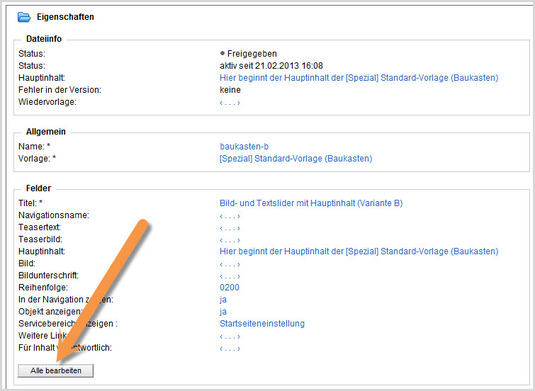Edit the empty Bild field value
The image size is (535, 391).
[x=230, y=264]
